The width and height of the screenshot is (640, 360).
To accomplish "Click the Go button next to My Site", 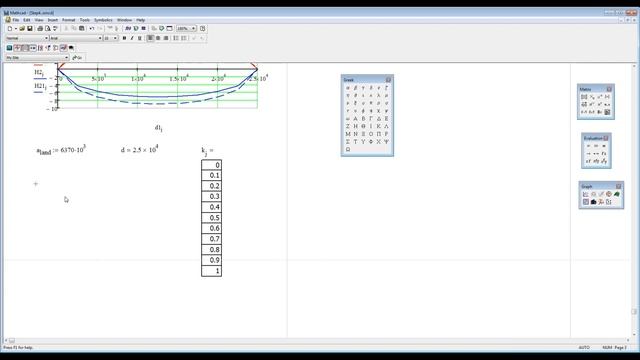I will pos(77,58).
